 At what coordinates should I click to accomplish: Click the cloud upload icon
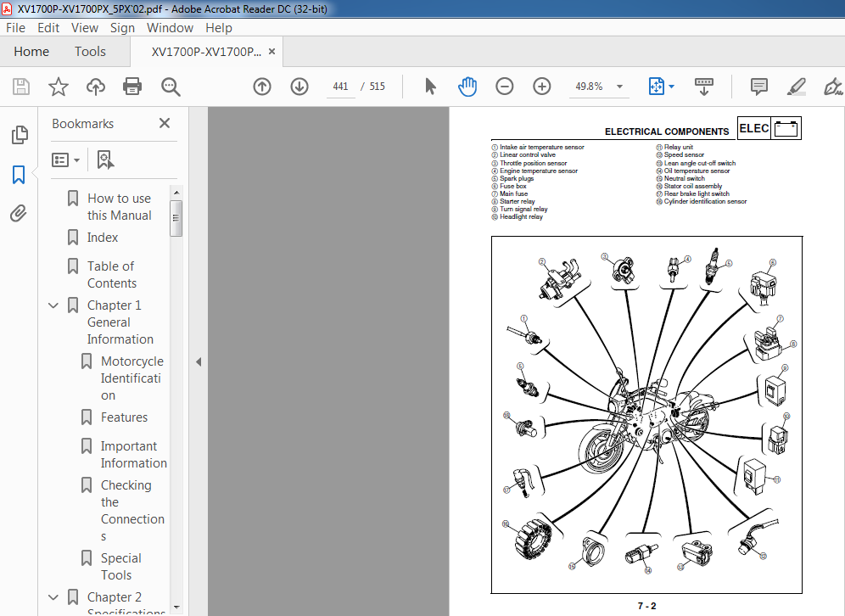(95, 87)
